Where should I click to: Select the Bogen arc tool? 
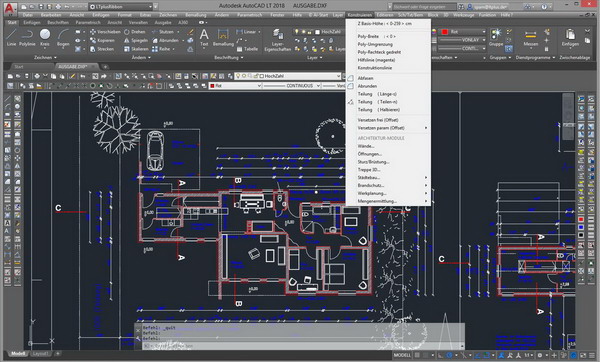coord(63,38)
